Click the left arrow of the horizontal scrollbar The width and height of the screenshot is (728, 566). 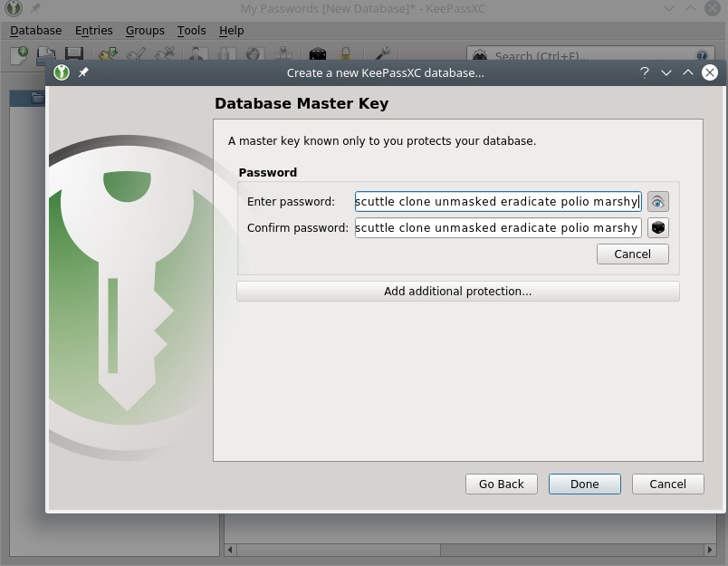tap(230, 550)
